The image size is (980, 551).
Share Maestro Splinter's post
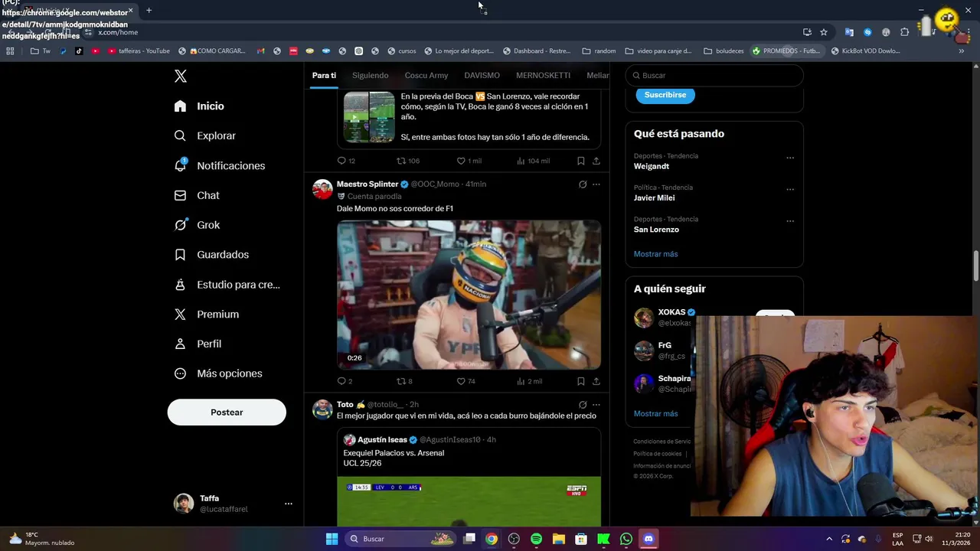[596, 381]
